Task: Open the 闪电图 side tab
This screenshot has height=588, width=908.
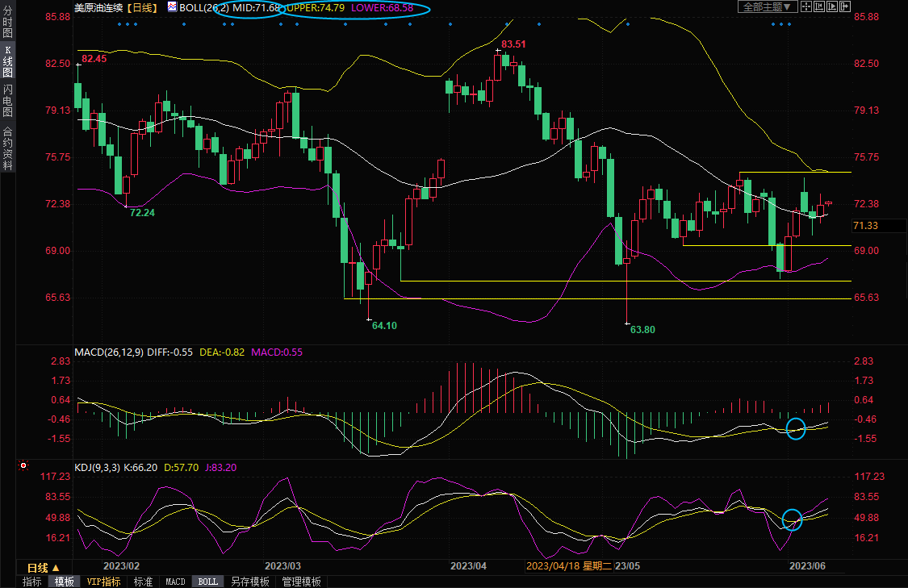Action: (7, 100)
